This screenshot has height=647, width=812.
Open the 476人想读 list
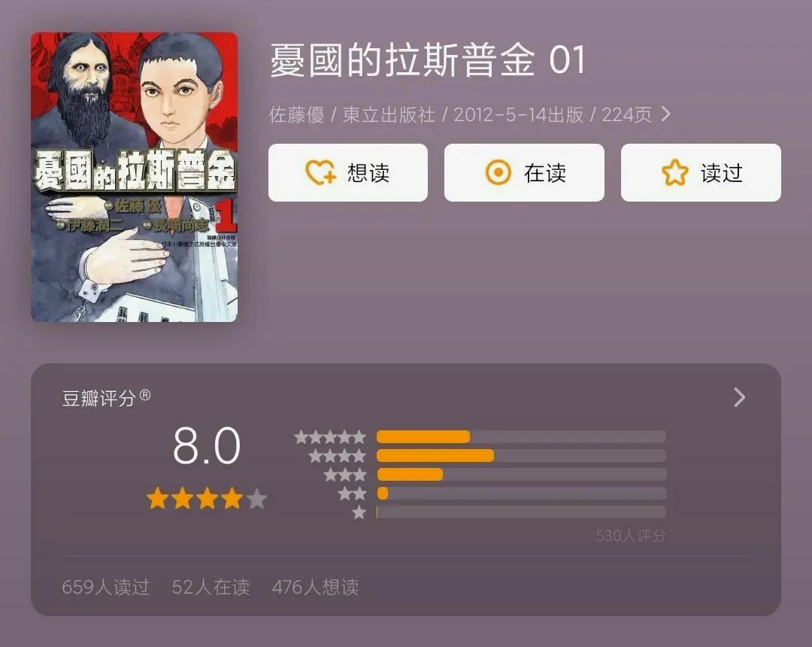coord(315,587)
